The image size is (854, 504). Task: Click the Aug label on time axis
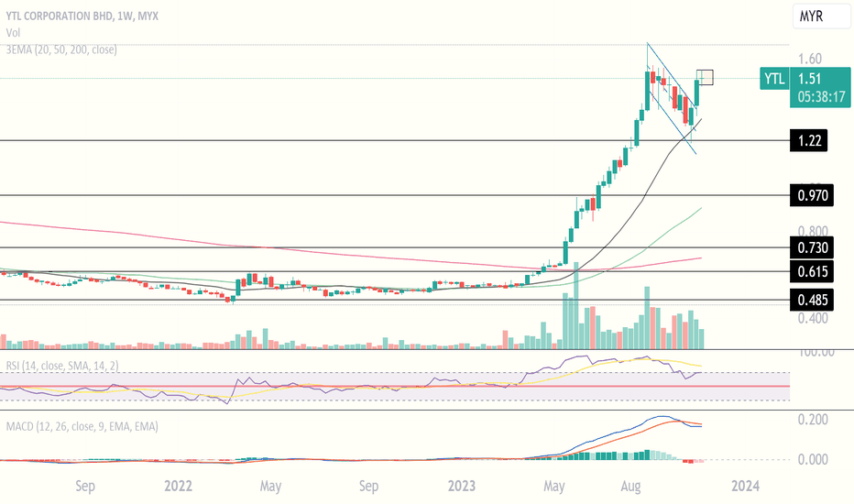[x=630, y=486]
